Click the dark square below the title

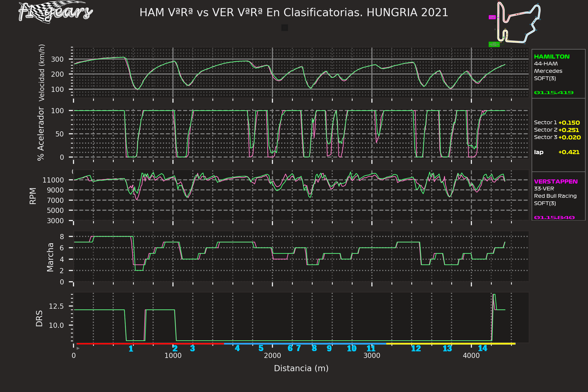point(284,28)
